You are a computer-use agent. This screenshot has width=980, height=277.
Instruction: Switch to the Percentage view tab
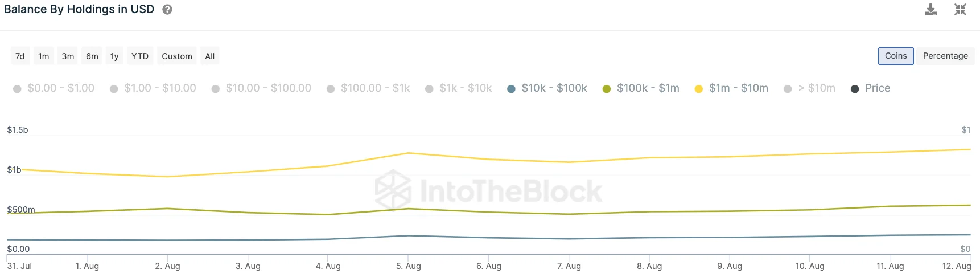pyautogui.click(x=945, y=56)
